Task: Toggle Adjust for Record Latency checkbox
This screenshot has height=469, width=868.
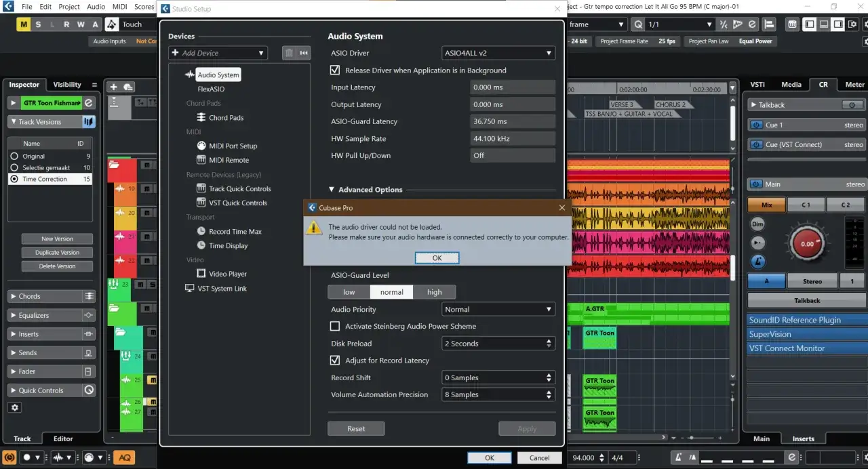Action: 334,361
